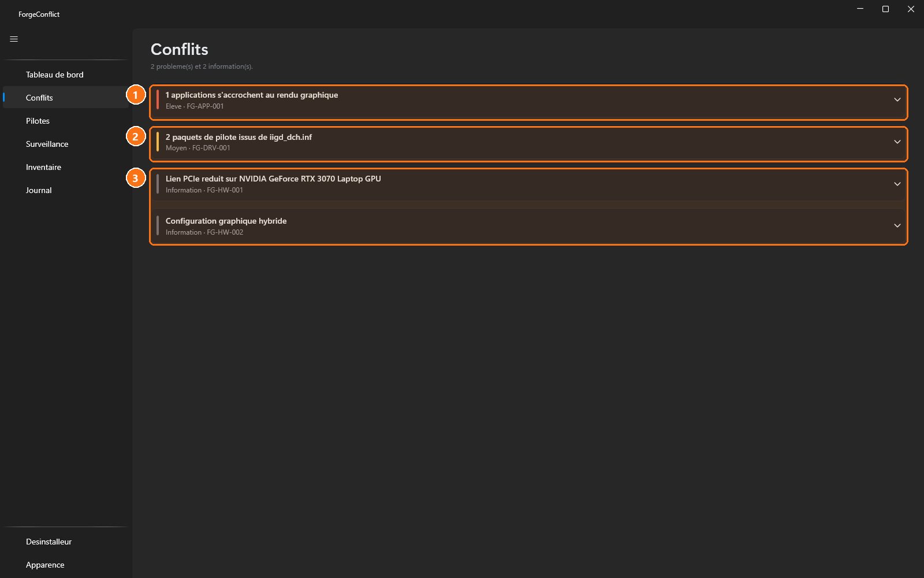
Task: Open the hamburger navigation menu
Action: coord(14,39)
